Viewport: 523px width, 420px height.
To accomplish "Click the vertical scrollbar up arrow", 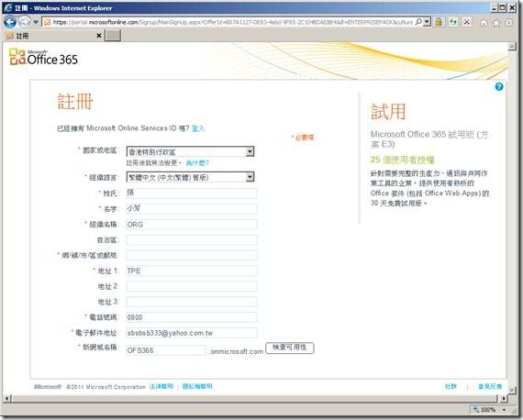I will click(x=512, y=47).
